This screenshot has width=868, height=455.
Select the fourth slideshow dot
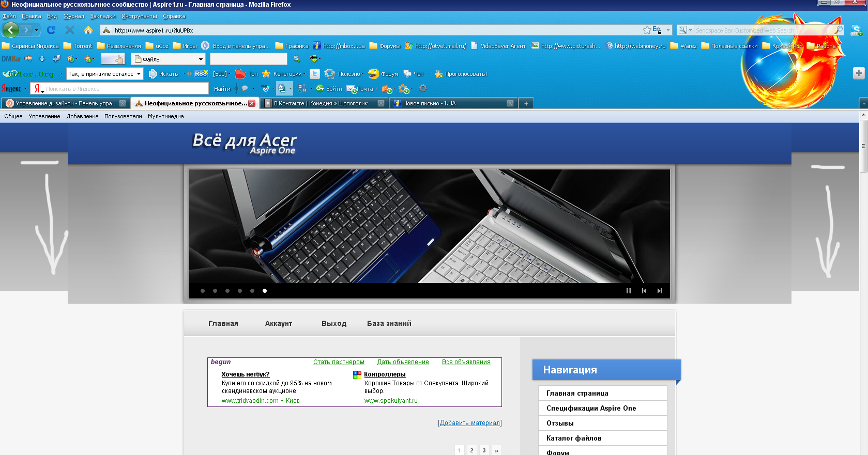240,291
